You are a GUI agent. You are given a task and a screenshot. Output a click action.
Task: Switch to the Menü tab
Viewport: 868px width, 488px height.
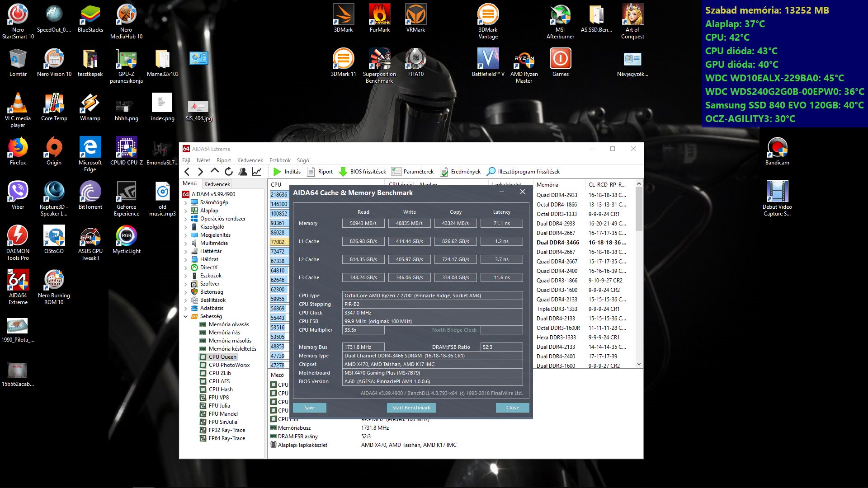[x=189, y=183]
